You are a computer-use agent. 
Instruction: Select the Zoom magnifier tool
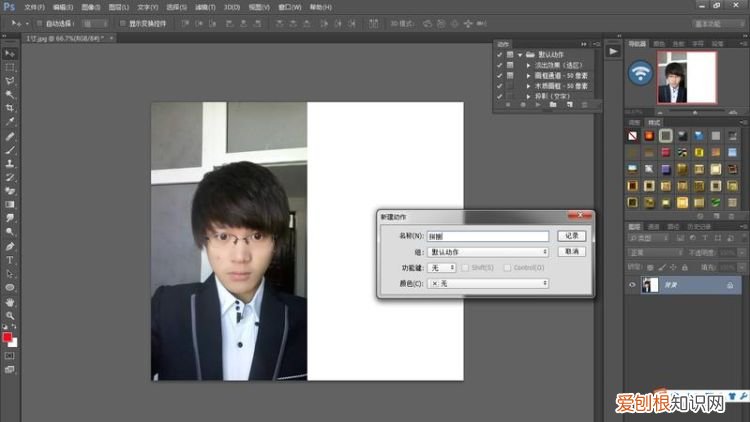(x=10, y=314)
